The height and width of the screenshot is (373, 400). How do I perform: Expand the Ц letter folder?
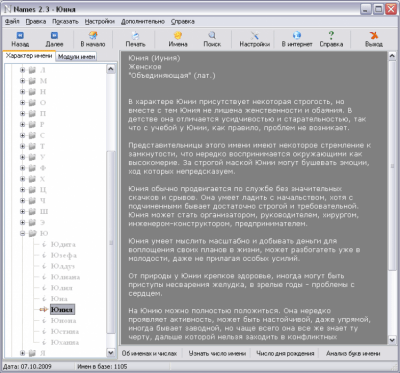point(22,190)
